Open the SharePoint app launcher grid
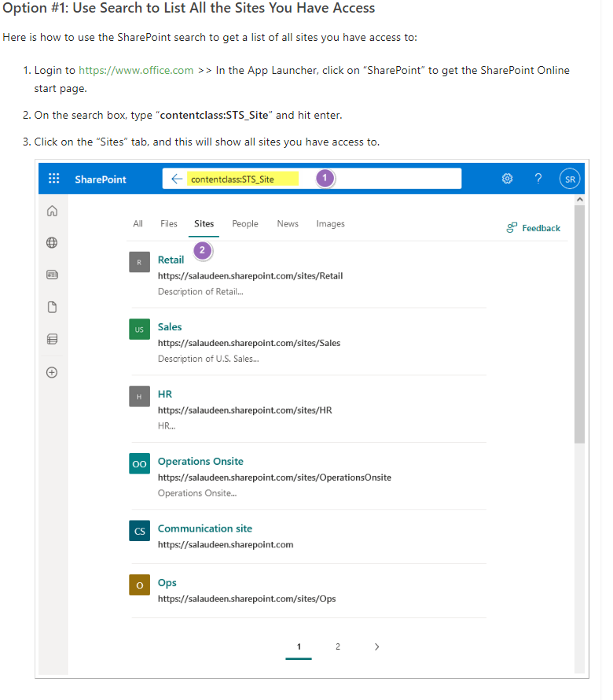 (54, 179)
